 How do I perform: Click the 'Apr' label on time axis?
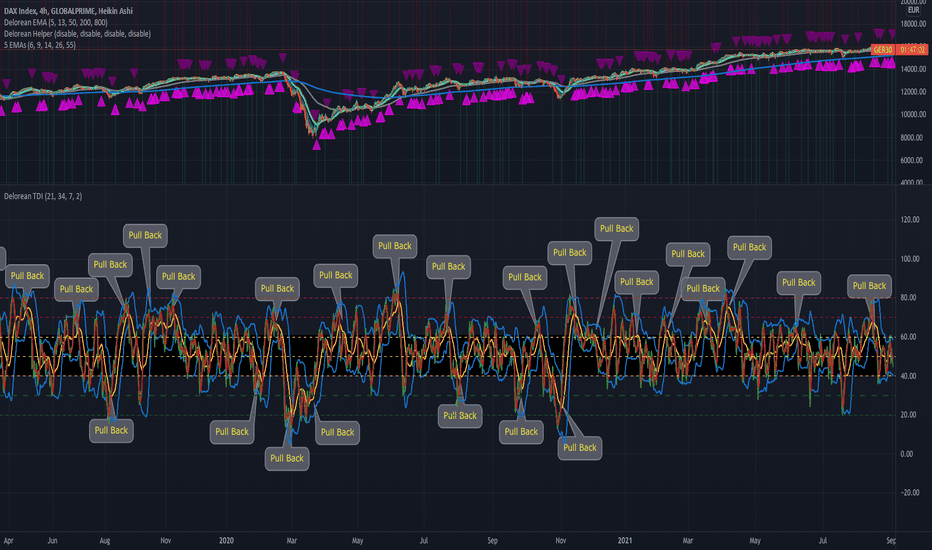[8, 540]
